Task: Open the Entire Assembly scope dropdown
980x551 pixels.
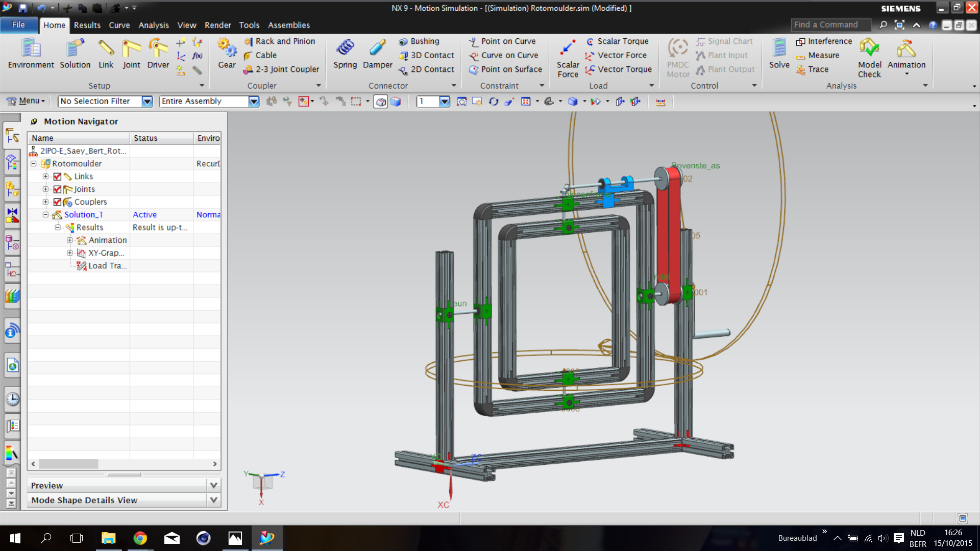Action: point(254,102)
